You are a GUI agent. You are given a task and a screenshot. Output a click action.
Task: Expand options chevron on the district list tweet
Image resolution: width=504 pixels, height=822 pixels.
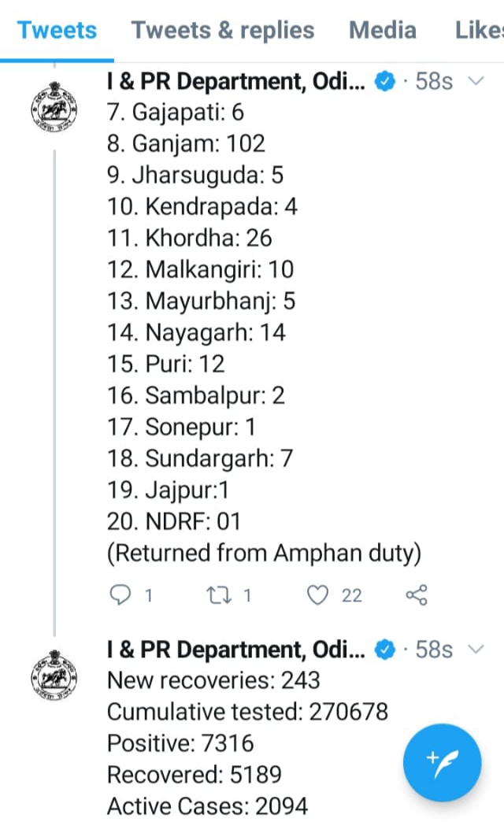(476, 81)
